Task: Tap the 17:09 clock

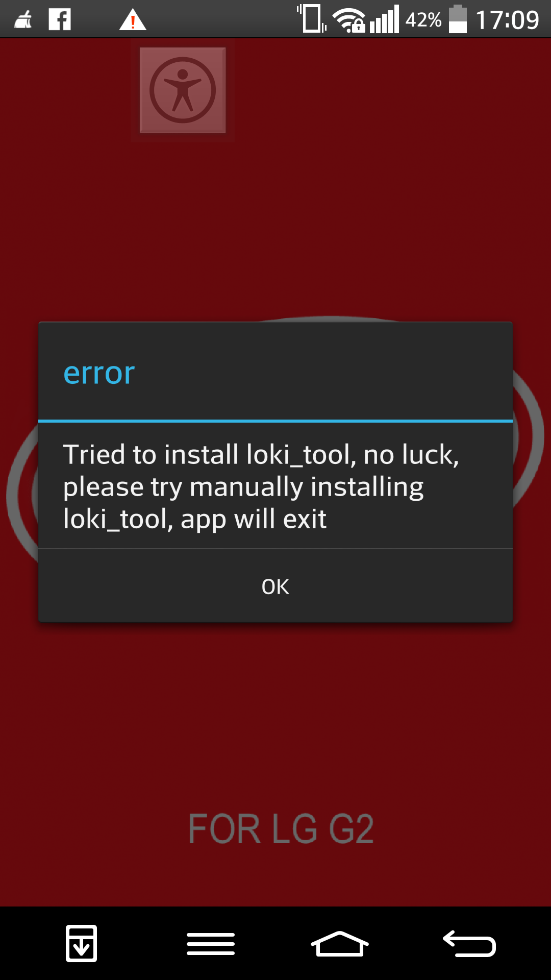Action: [507, 20]
